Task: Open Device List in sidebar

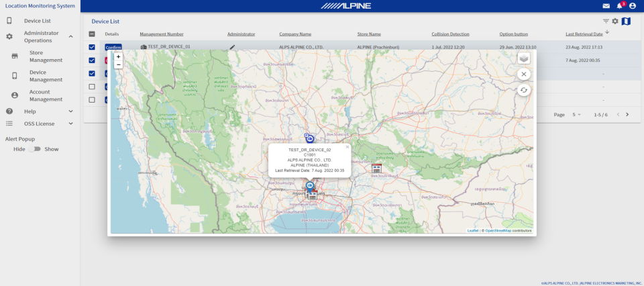Action: coord(38,21)
